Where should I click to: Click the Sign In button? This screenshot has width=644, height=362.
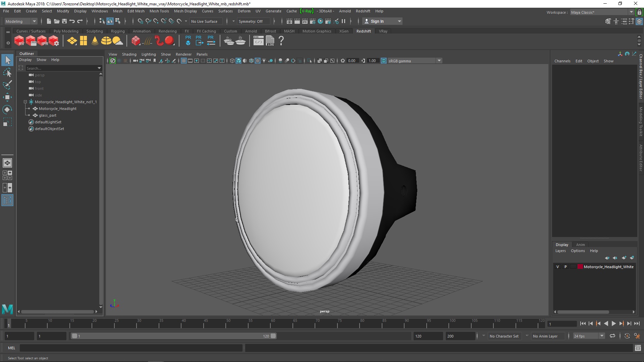(383, 21)
